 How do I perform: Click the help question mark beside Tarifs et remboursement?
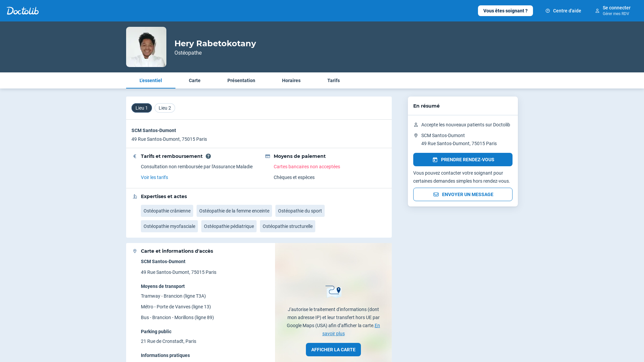[208, 156]
